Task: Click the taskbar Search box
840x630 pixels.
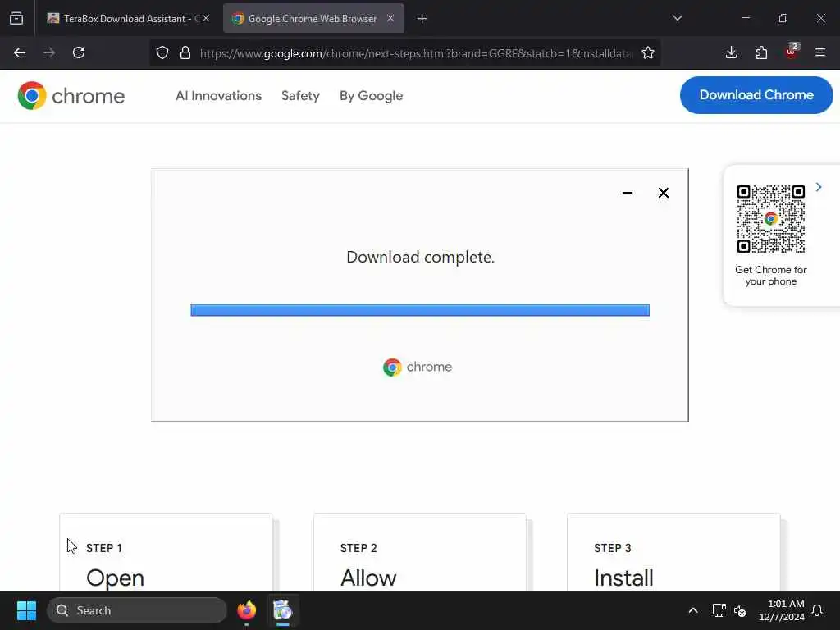Action: [137, 610]
